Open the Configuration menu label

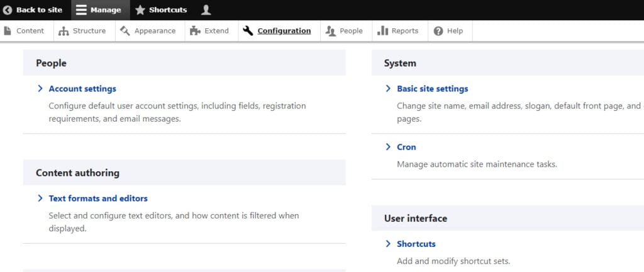(x=284, y=31)
